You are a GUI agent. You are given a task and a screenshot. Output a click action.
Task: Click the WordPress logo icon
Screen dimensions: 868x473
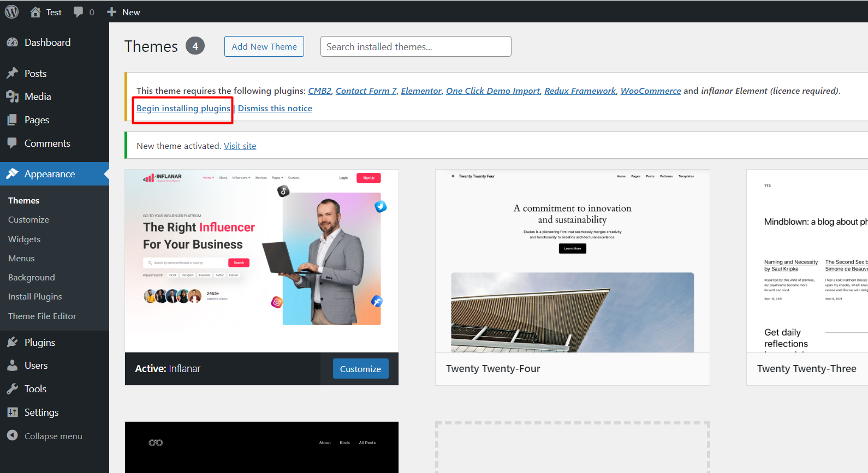tap(11, 11)
